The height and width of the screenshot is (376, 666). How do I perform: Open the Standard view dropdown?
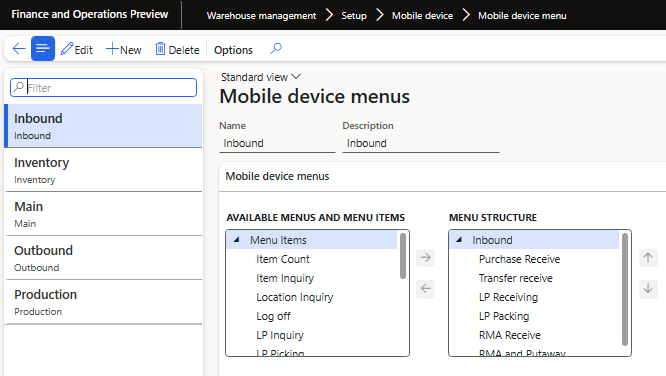[261, 77]
